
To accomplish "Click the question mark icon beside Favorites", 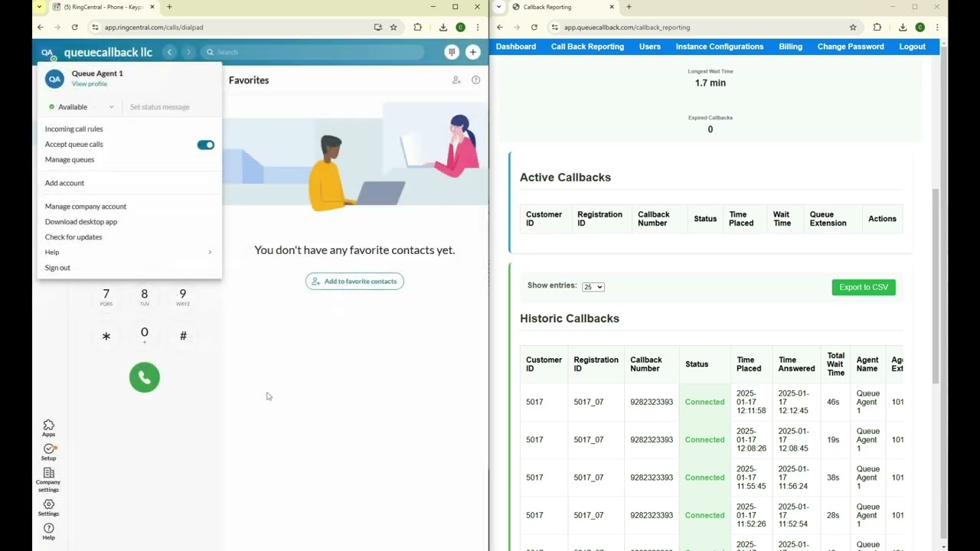I will tap(476, 80).
